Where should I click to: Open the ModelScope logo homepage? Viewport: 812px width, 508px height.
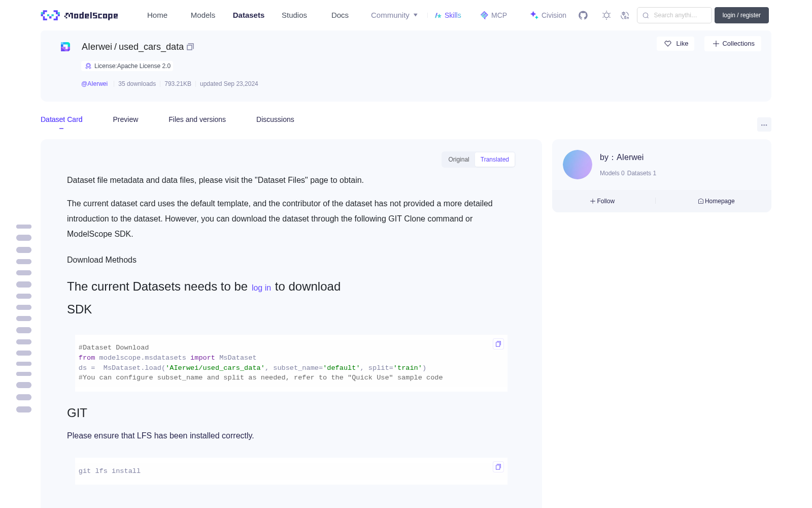point(79,15)
